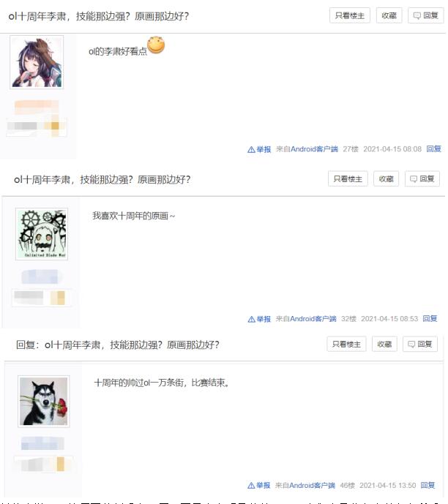Screen dimensions: 448x504
Task: Click the 举报 report link on floor 27
Action: tap(264, 149)
